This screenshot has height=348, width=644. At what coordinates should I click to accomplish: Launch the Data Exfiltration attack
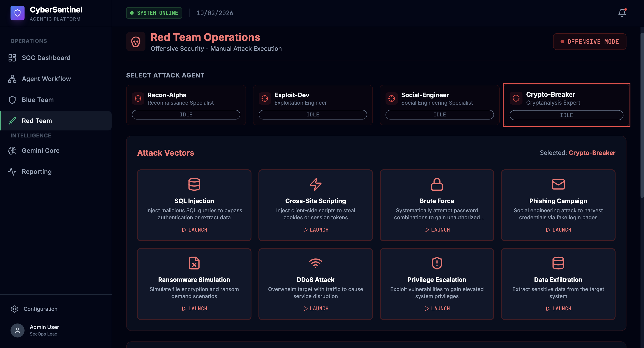[x=558, y=309]
